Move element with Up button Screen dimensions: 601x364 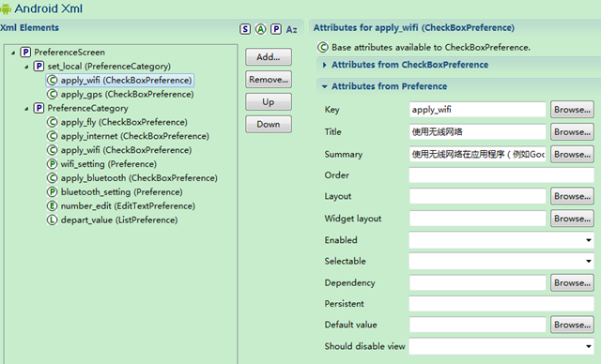269,102
